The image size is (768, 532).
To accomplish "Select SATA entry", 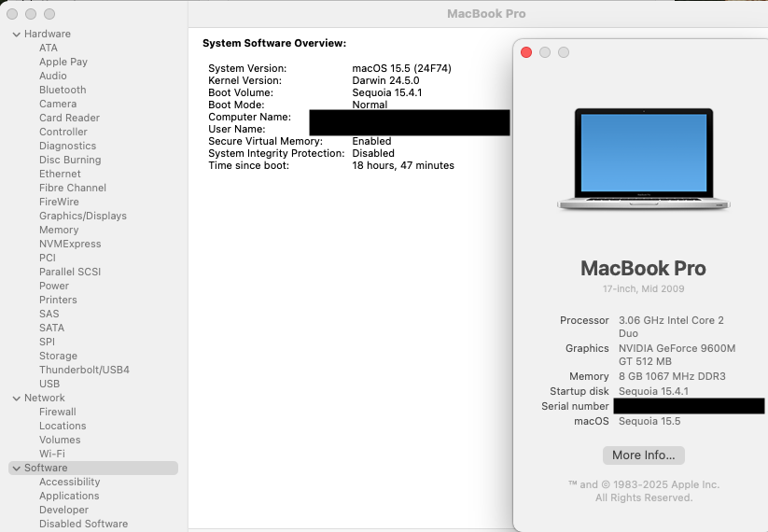I will pyautogui.click(x=51, y=328).
